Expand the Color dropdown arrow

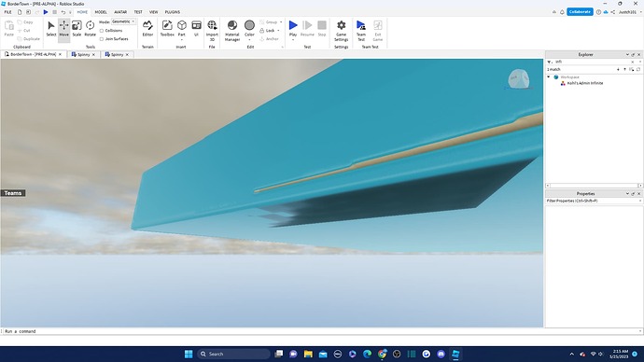[249, 40]
